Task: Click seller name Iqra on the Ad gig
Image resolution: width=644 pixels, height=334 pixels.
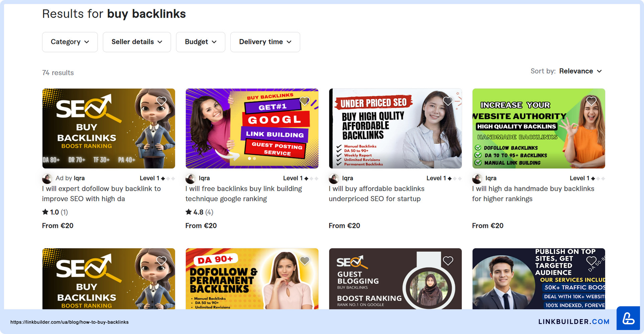Action: tap(79, 178)
